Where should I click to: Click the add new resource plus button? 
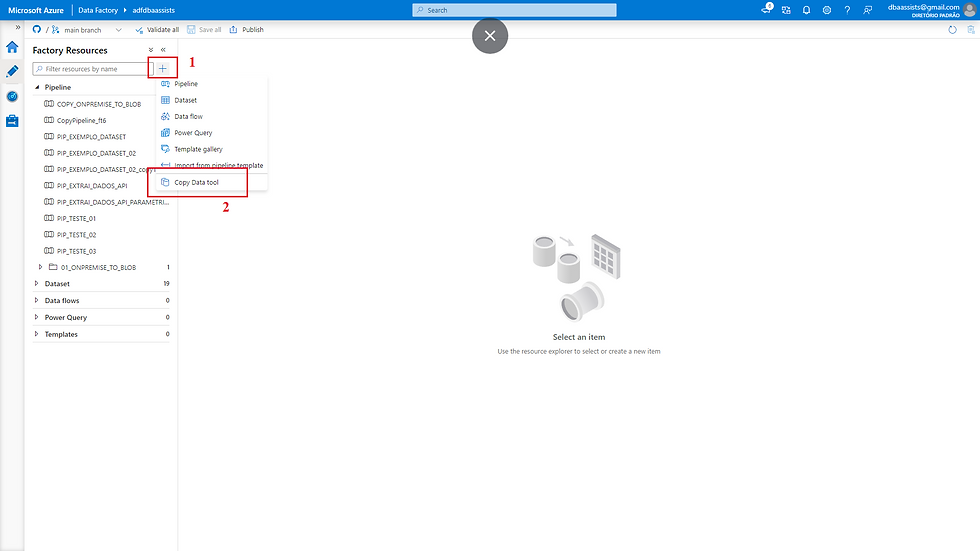tap(162, 68)
